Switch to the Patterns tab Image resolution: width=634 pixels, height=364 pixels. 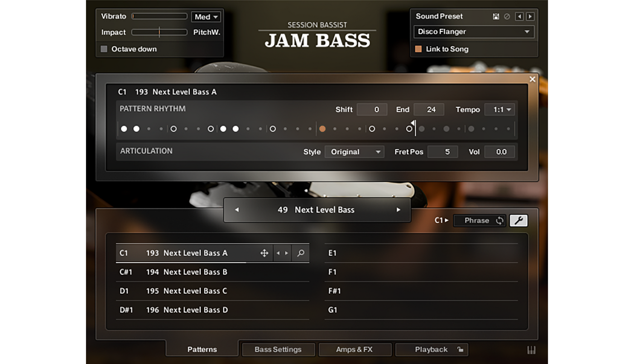tap(202, 350)
